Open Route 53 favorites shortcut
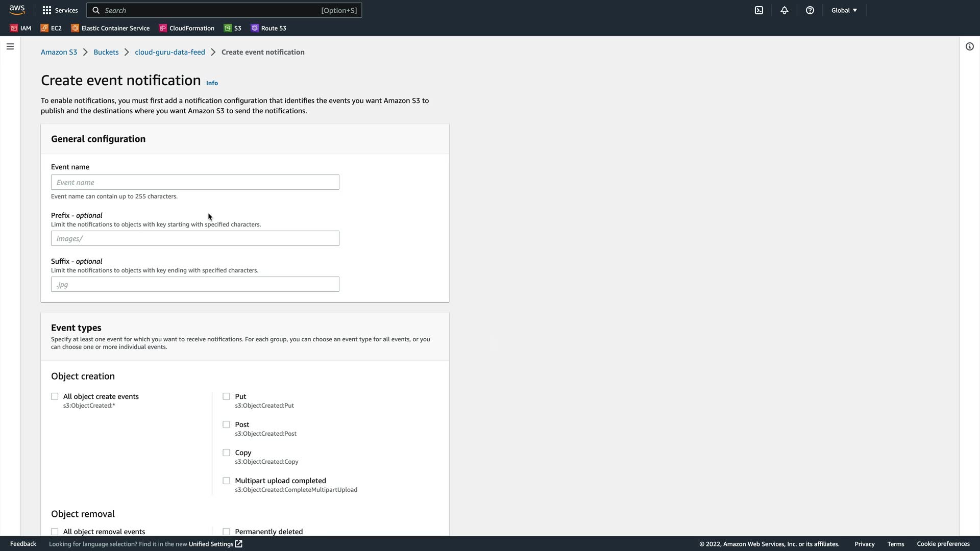This screenshot has width=980, height=551. (x=268, y=28)
